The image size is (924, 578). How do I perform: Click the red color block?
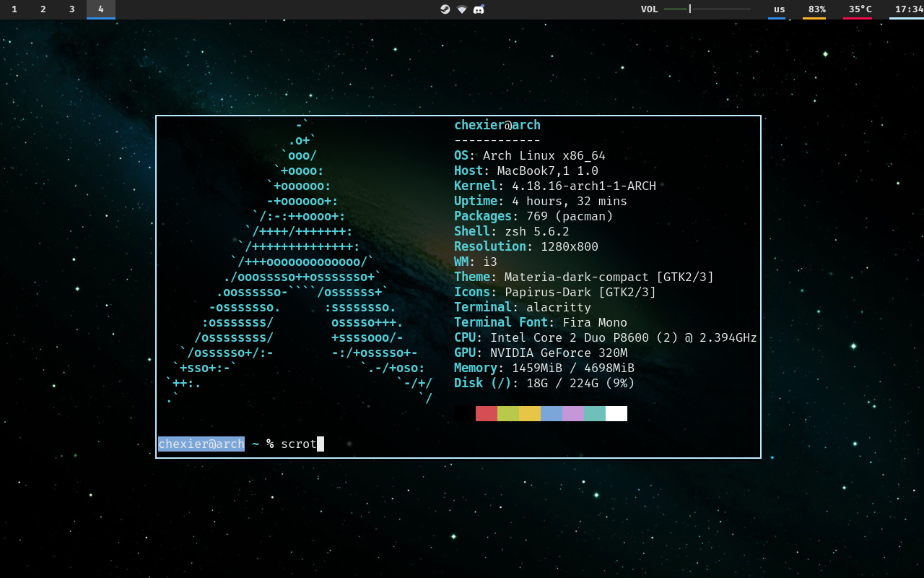tap(487, 413)
